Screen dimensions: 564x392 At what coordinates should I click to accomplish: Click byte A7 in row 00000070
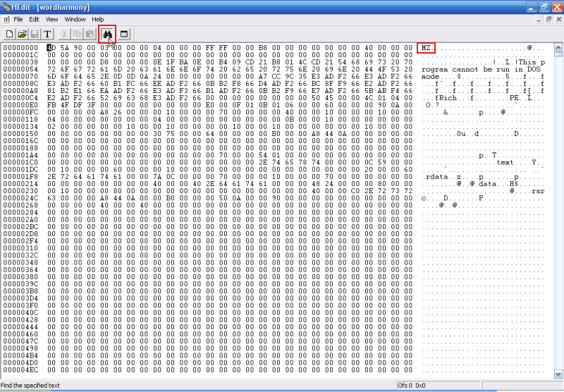point(263,77)
